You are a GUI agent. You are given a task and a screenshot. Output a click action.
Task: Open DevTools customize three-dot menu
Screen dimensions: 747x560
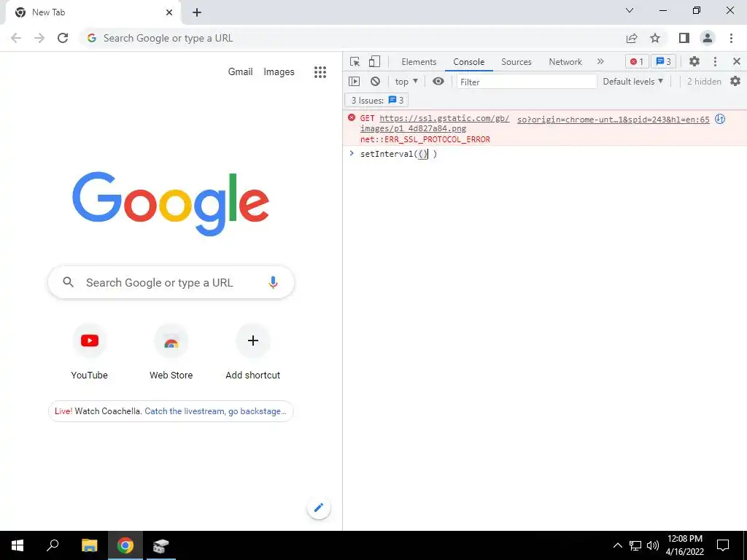[x=715, y=61]
